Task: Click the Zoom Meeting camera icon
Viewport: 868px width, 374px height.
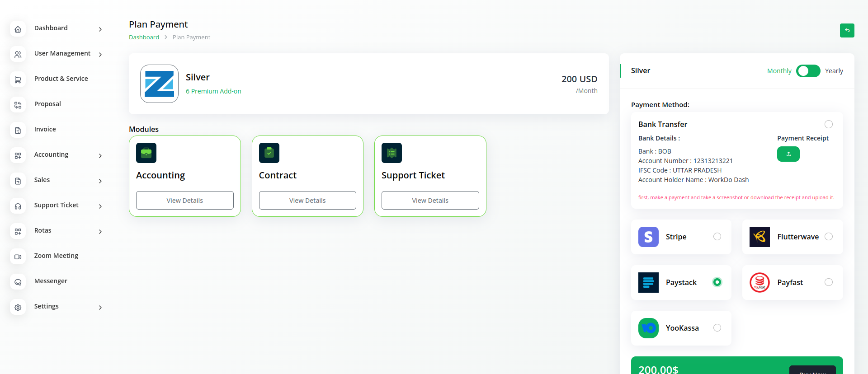Action: point(18,257)
